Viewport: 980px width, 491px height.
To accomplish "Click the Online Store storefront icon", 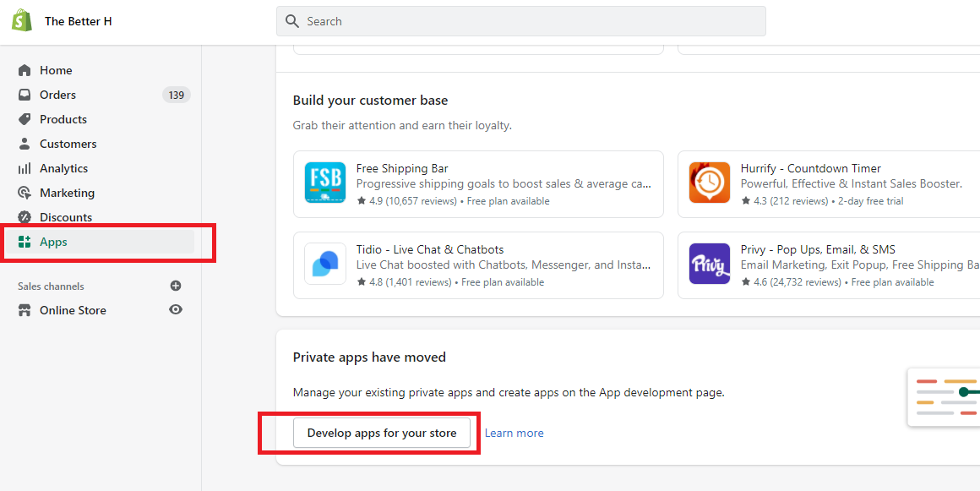I will pyautogui.click(x=24, y=310).
